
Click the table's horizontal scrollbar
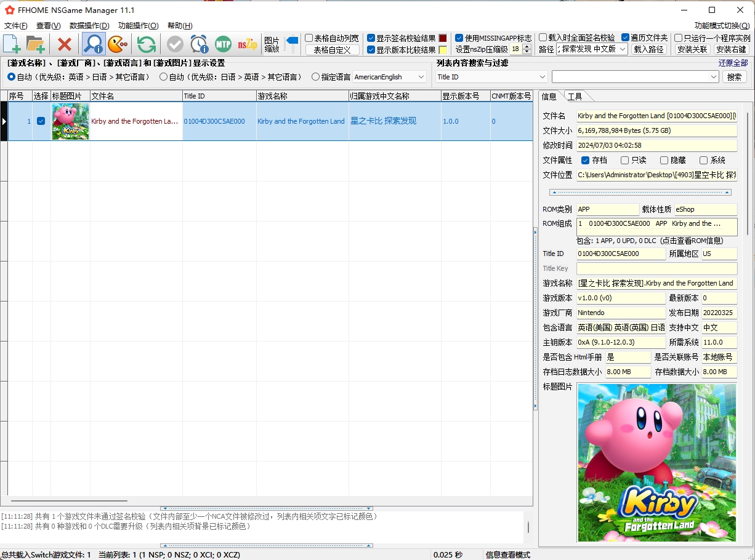click(x=69, y=501)
